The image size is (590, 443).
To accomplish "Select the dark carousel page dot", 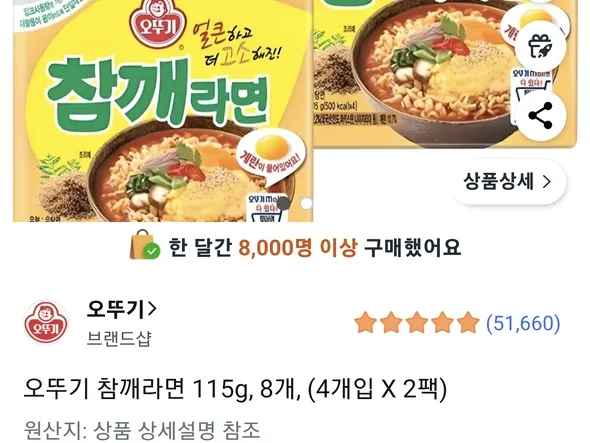I will [x=283, y=203].
